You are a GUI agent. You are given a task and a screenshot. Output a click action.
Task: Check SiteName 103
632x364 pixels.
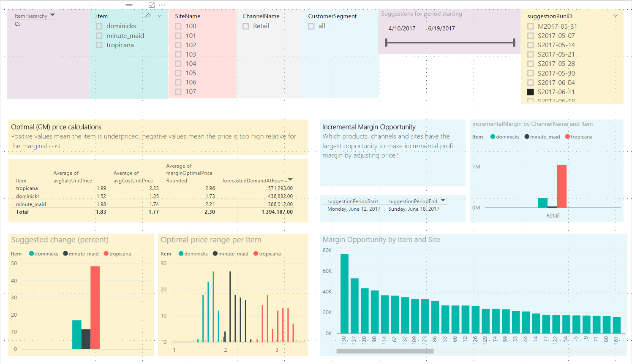point(178,54)
